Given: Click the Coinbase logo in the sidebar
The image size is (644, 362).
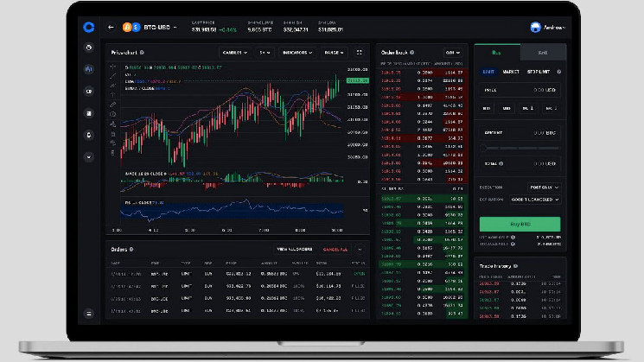Looking at the screenshot, I should [x=89, y=27].
